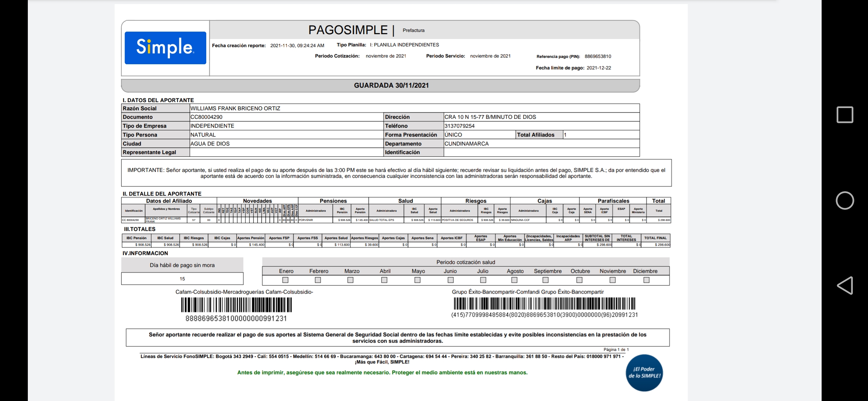Check the Enero checkbox
868x401 pixels.
tap(285, 280)
